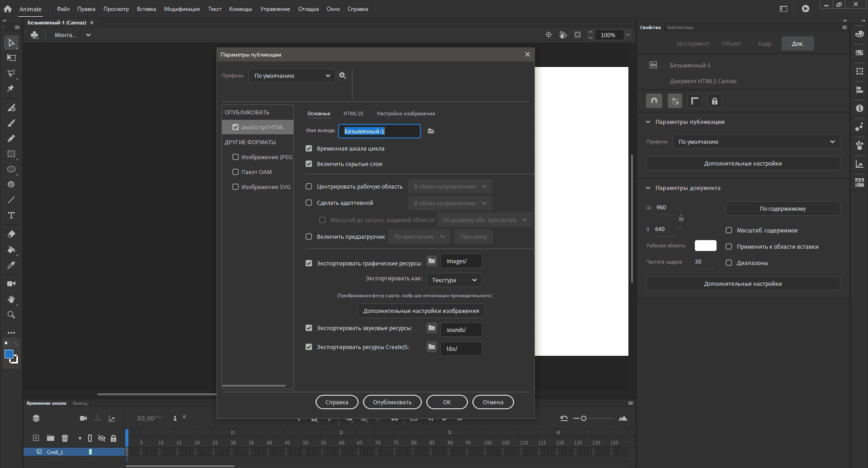This screenshot has height=468, width=868.
Task: Enable center stage checkbox
Action: coord(309,186)
